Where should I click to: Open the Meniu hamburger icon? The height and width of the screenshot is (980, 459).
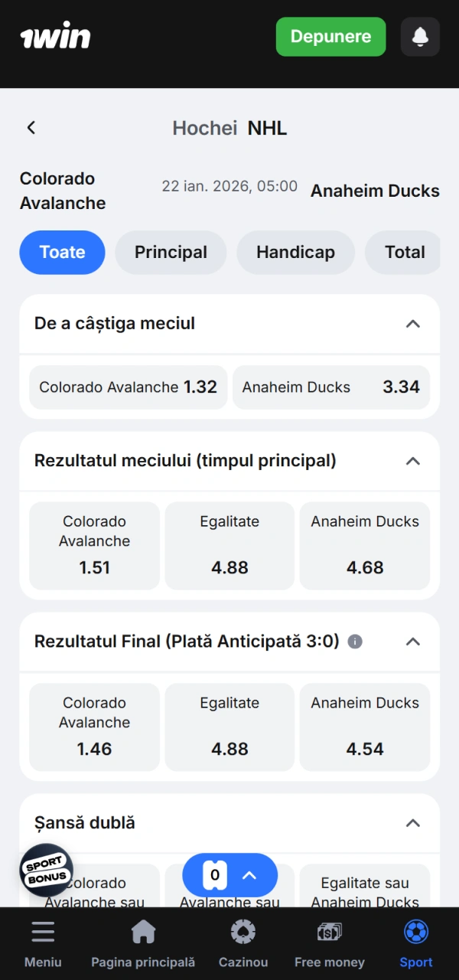point(43,932)
